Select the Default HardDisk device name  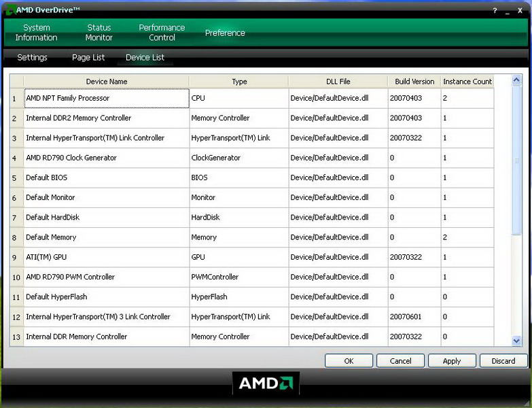(x=107, y=218)
